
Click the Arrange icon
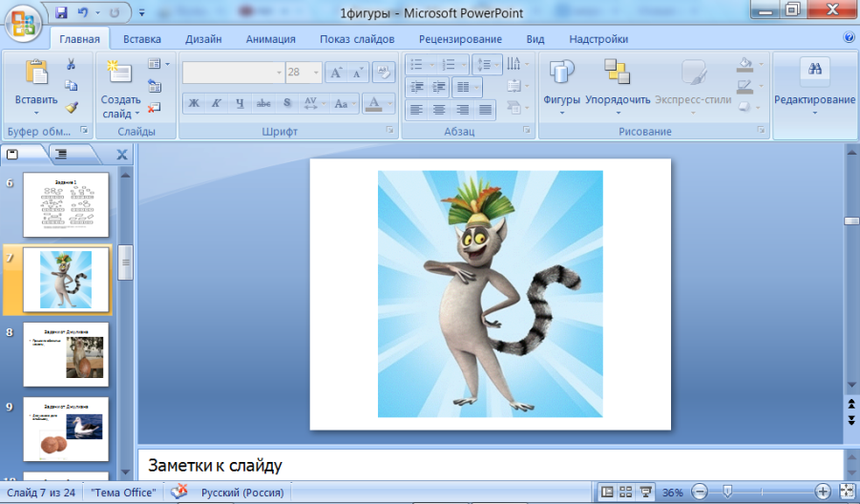click(x=617, y=72)
